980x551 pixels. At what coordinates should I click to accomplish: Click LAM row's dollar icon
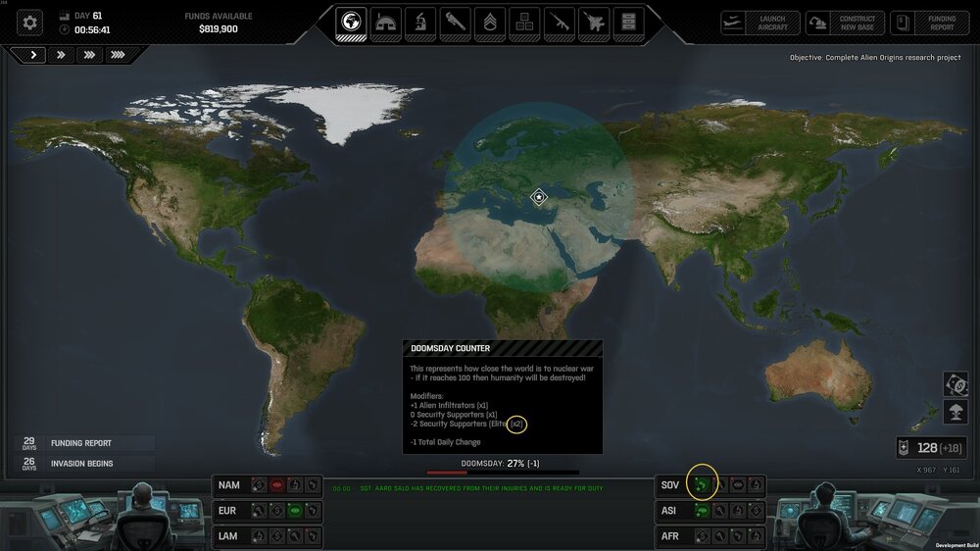tap(277, 536)
